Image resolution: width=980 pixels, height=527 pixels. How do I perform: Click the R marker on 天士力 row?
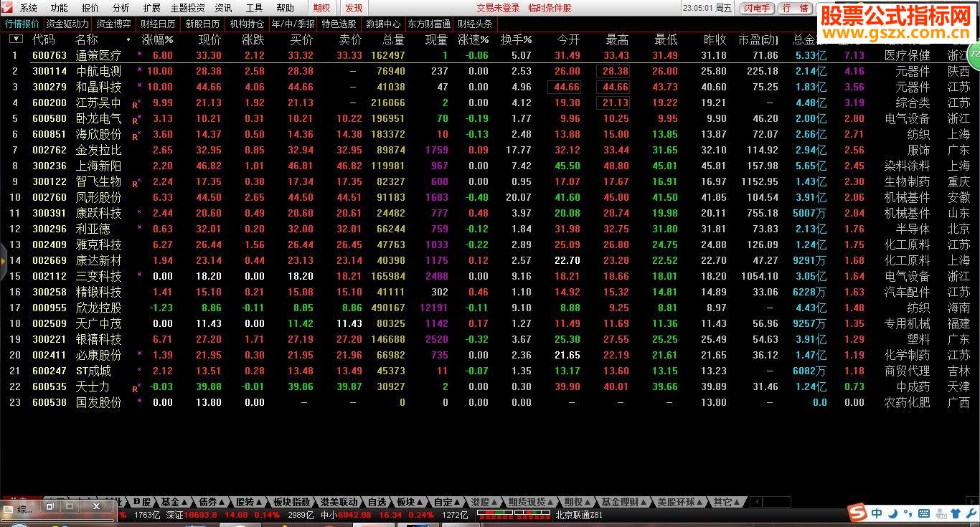coord(135,388)
